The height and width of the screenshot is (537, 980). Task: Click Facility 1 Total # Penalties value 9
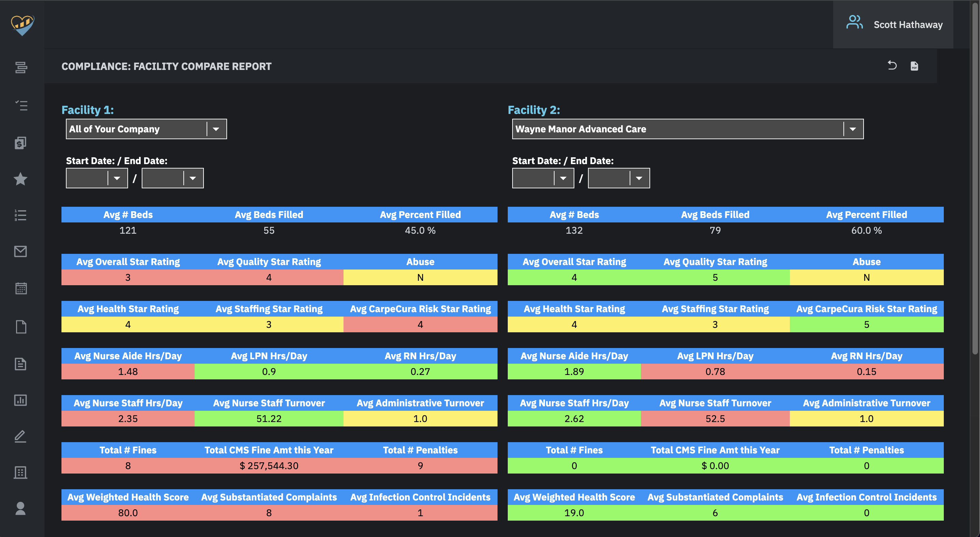(420, 466)
